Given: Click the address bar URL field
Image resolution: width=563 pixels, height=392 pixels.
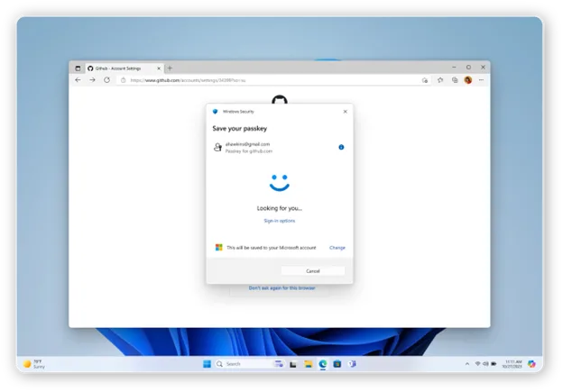Looking at the screenshot, I should click(x=273, y=80).
